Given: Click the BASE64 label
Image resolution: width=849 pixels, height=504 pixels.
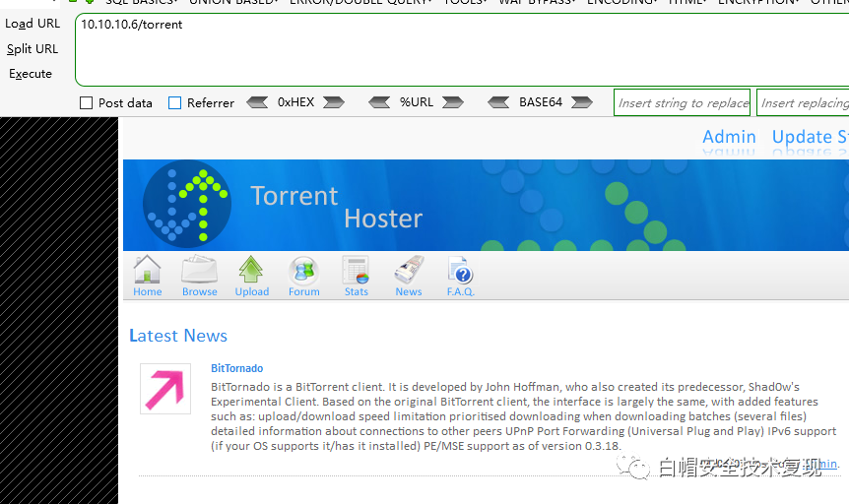Looking at the screenshot, I should [541, 102].
